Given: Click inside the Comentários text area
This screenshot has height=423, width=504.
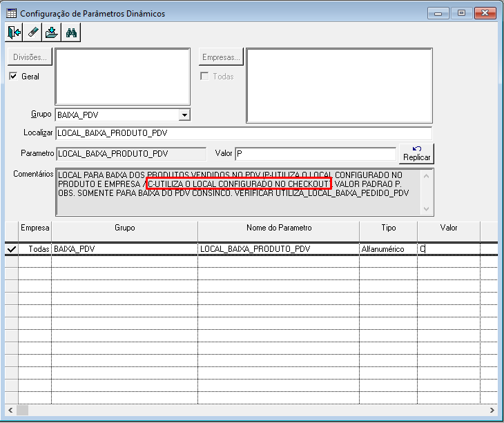Looking at the screenshot, I should pyautogui.click(x=238, y=192).
